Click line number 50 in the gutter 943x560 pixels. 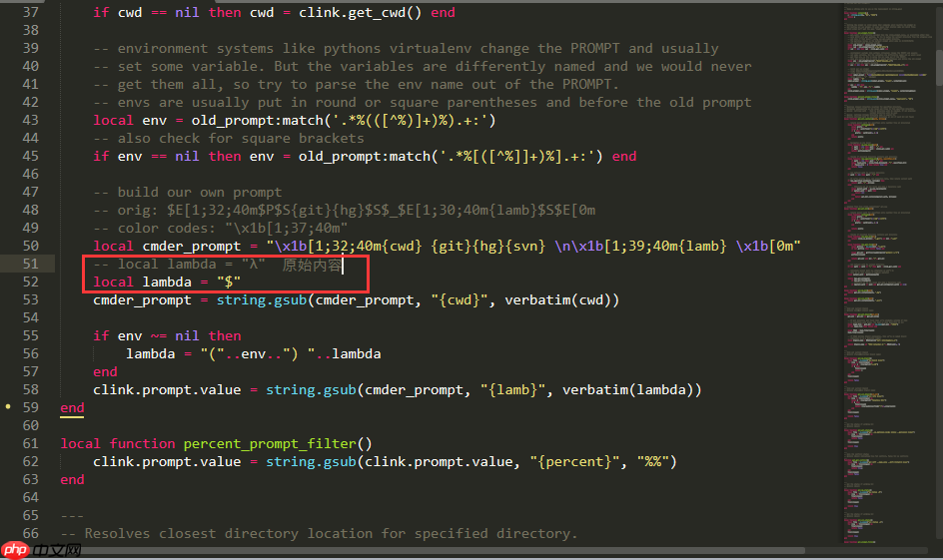click(31, 246)
